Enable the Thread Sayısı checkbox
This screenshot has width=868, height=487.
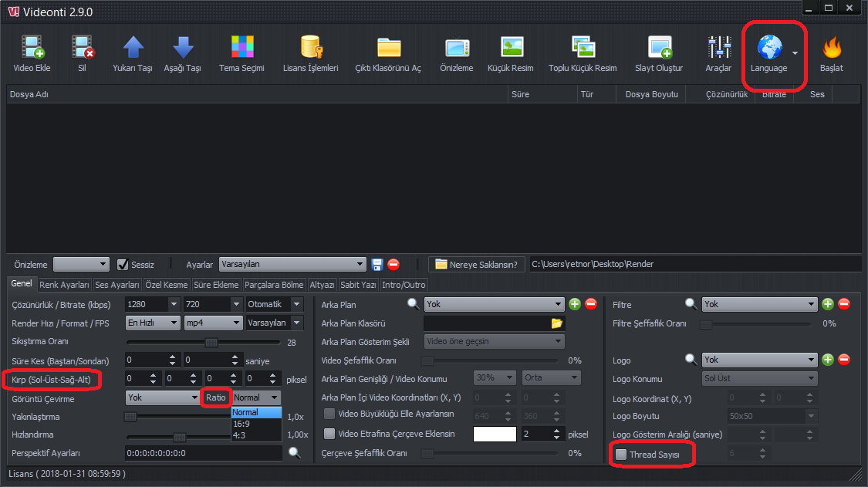pyautogui.click(x=621, y=455)
